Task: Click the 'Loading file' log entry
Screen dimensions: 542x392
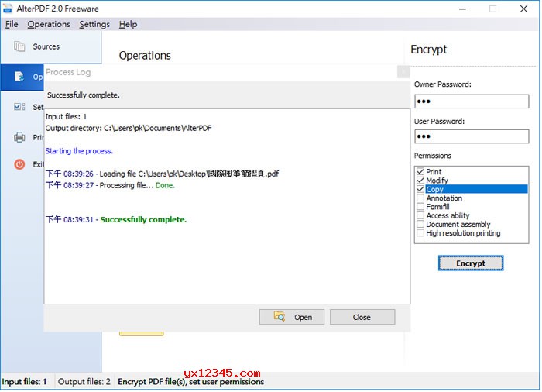Action: [x=162, y=174]
